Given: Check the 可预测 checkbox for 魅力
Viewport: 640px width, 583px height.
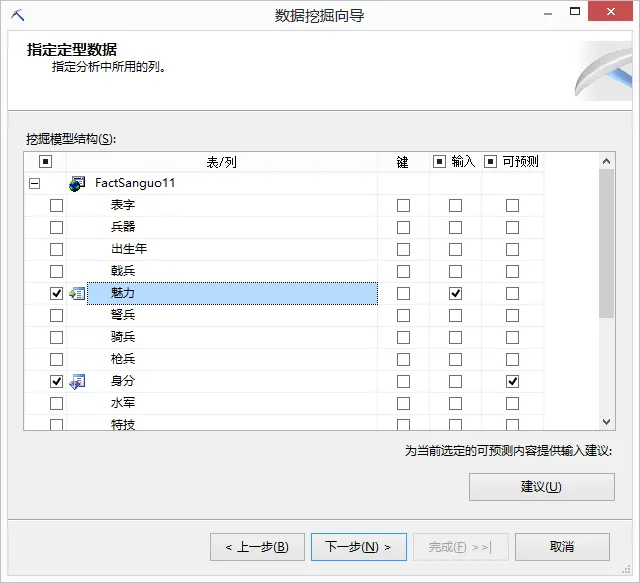Looking at the screenshot, I should pos(512,294).
